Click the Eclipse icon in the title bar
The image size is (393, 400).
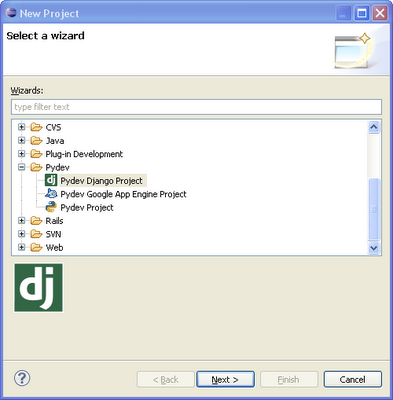click(11, 13)
